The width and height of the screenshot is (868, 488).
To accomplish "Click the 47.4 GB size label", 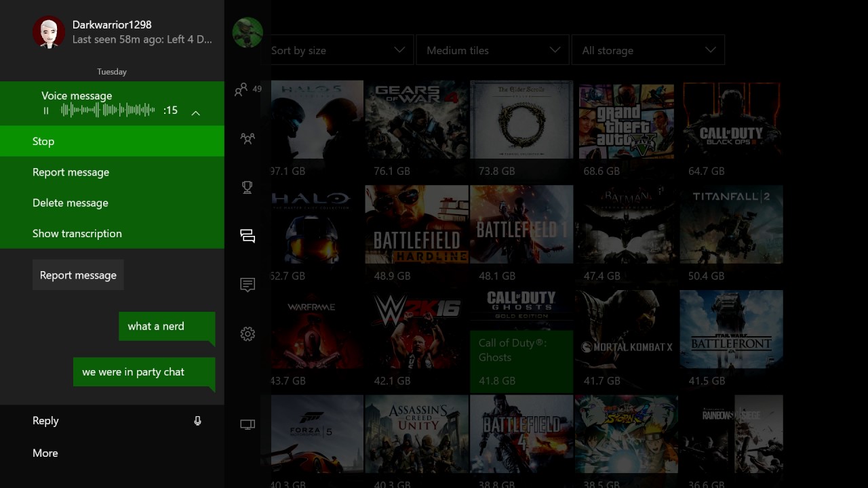I will click(601, 276).
